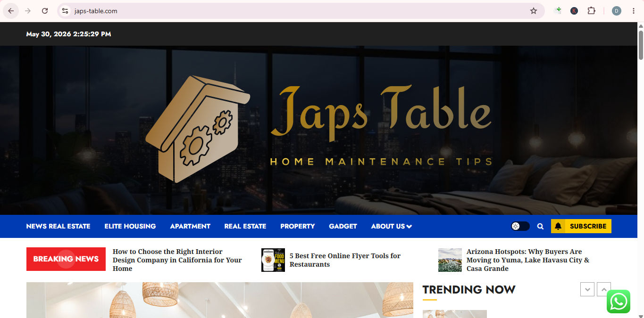The image size is (644, 318).
Task: Open the Extensions puzzle icon
Action: (x=591, y=11)
